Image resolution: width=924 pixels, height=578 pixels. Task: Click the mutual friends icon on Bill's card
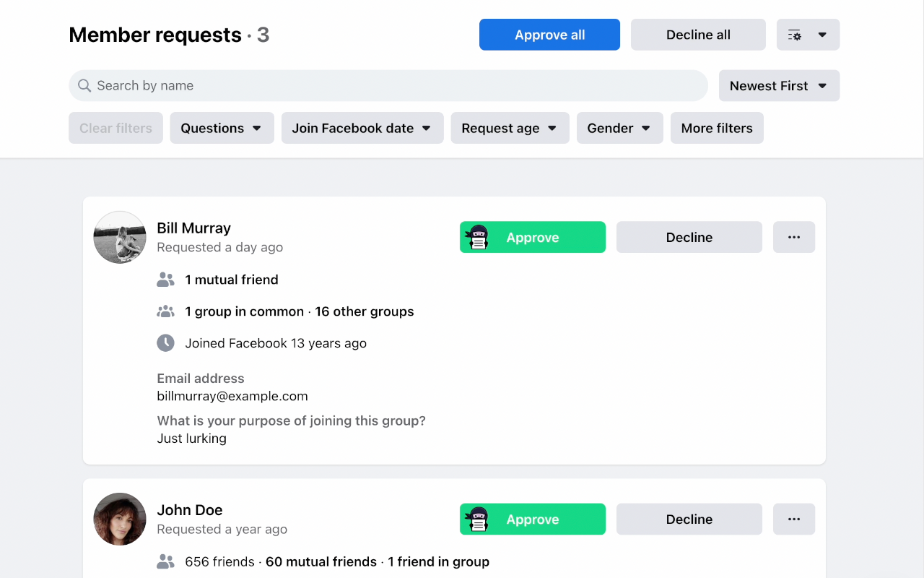(x=166, y=279)
